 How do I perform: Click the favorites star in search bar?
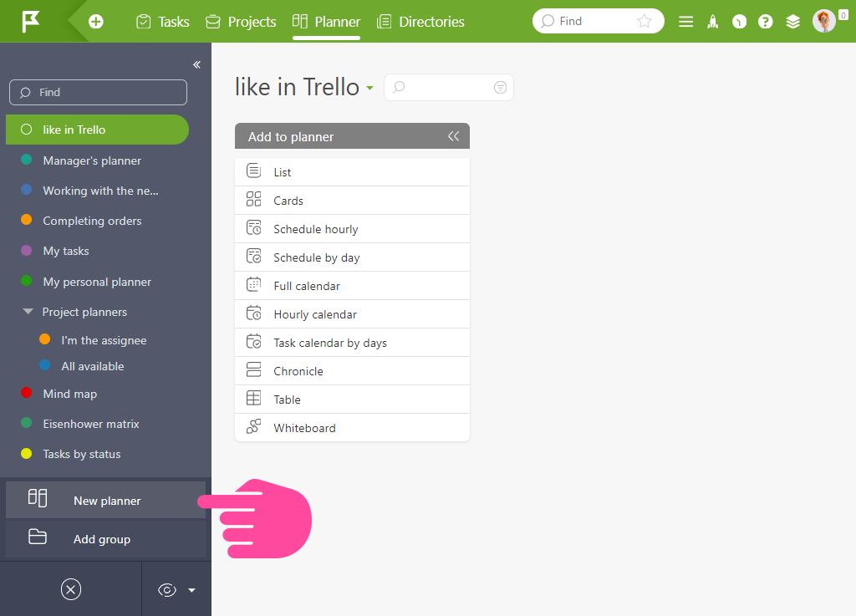click(x=645, y=21)
